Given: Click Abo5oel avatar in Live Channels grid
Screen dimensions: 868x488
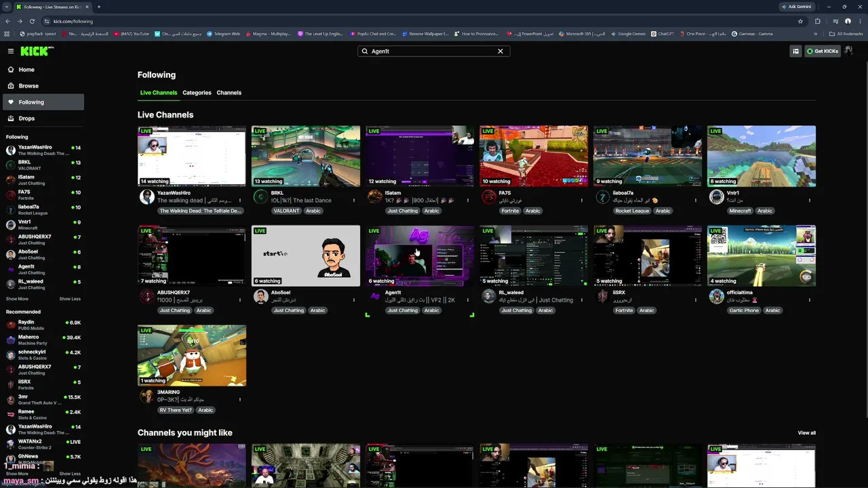Looking at the screenshot, I should pyautogui.click(x=260, y=296).
